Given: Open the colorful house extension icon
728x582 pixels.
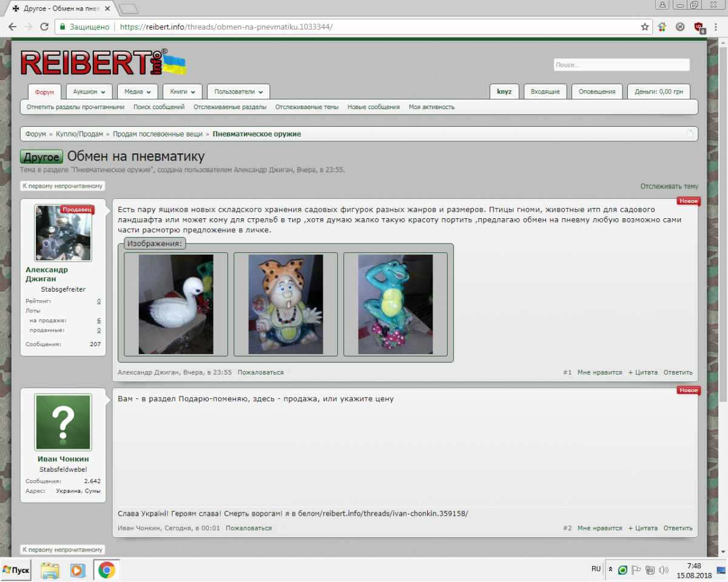Looking at the screenshot, I should pos(662,27).
